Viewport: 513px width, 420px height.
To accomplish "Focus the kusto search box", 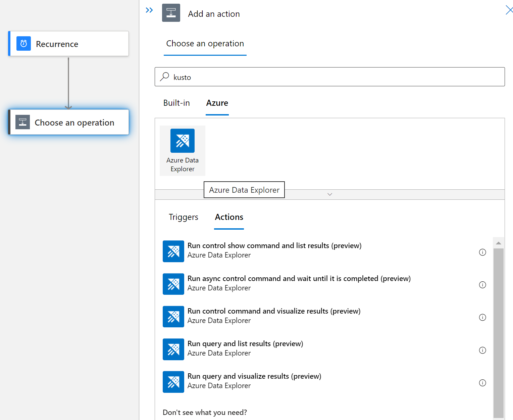I will click(x=329, y=77).
